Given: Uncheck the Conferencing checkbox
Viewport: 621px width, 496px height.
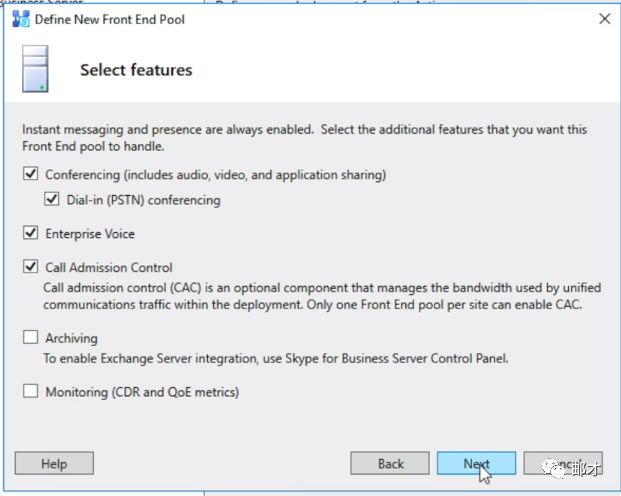Looking at the screenshot, I should click(30, 175).
